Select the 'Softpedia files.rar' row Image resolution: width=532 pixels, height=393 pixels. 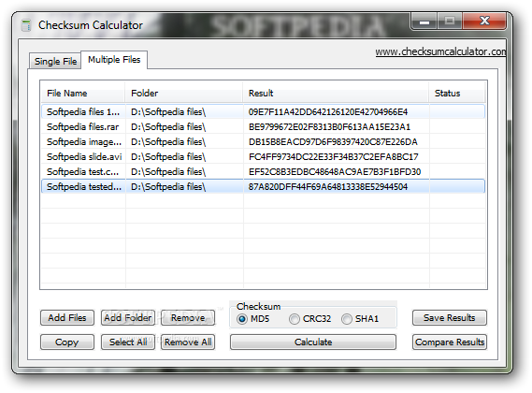[x=263, y=126]
